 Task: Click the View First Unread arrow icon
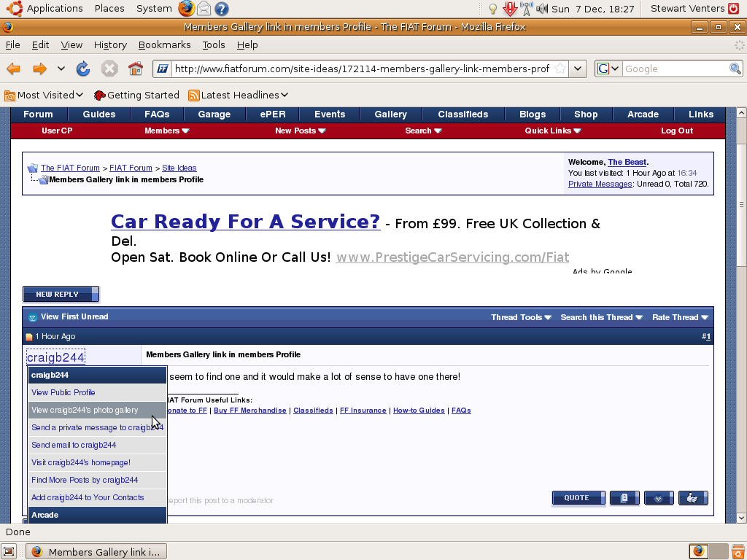32,317
